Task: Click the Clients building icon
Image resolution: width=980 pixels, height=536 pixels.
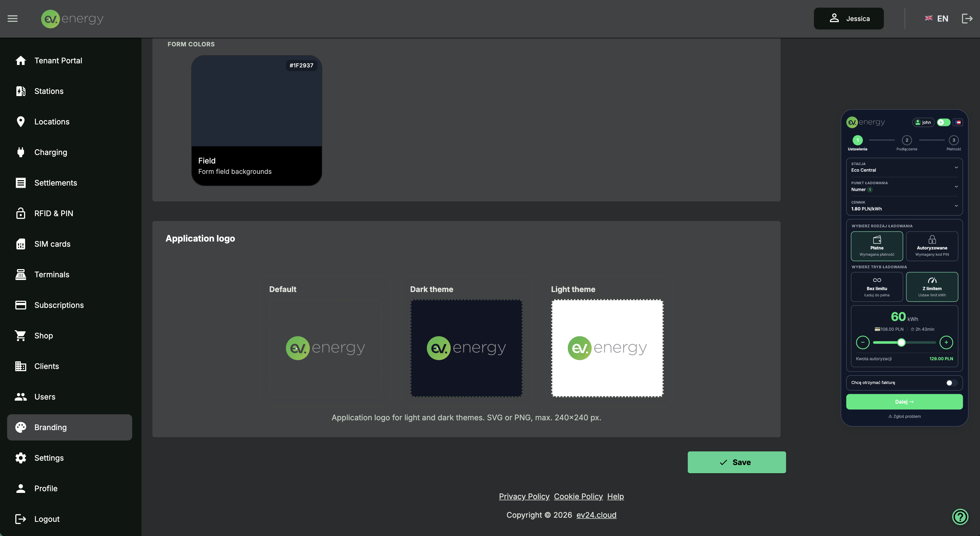Action: (x=20, y=367)
